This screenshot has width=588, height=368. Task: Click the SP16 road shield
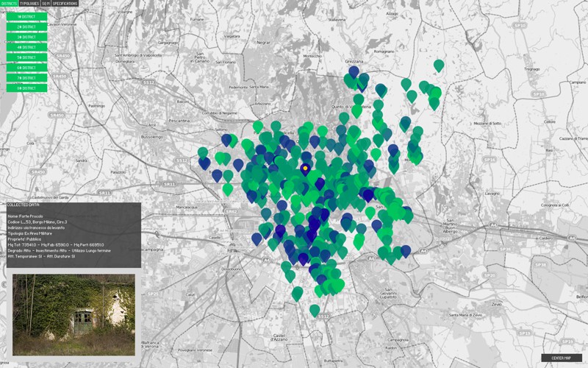pos(489,160)
